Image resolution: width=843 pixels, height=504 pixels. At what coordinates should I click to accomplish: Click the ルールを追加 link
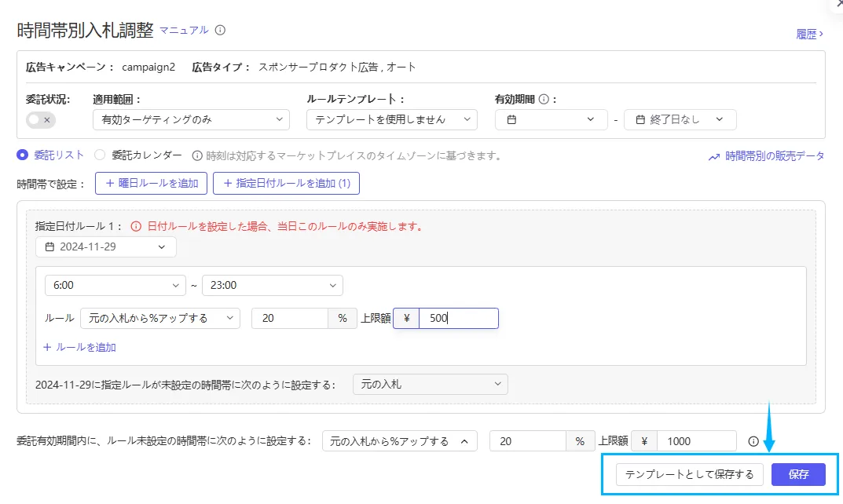coord(79,348)
